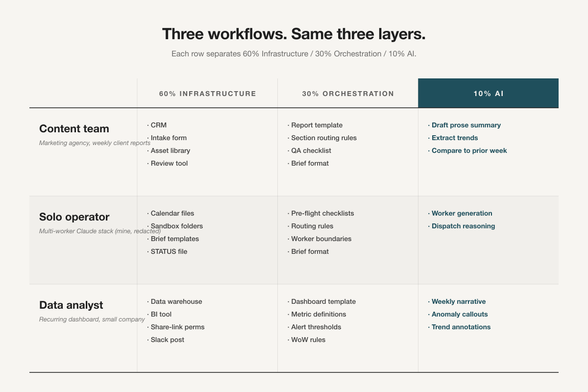The width and height of the screenshot is (588, 392).
Task: Click the 'Dispatch reasoning' item
Action: (x=462, y=226)
